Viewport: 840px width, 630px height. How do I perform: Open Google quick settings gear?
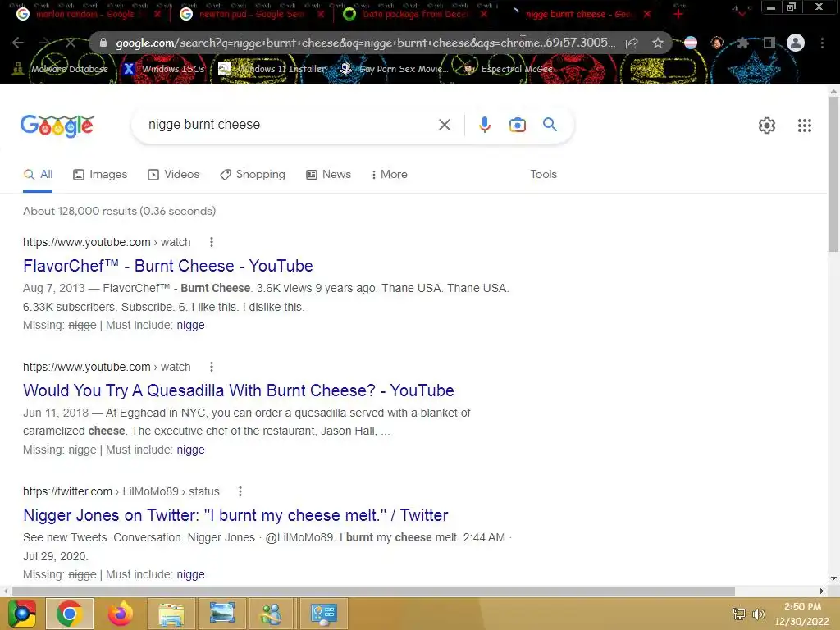tap(767, 126)
